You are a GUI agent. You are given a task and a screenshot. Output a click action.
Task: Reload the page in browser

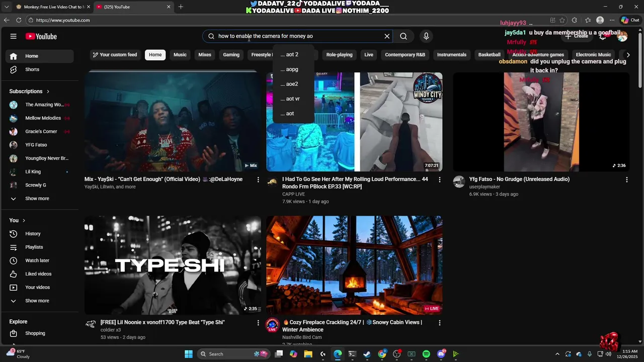point(19,20)
